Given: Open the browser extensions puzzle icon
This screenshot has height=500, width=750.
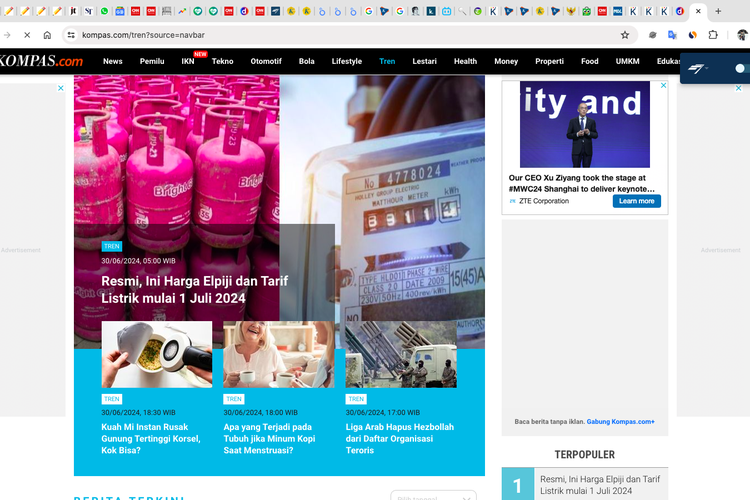Looking at the screenshot, I should coord(713,34).
